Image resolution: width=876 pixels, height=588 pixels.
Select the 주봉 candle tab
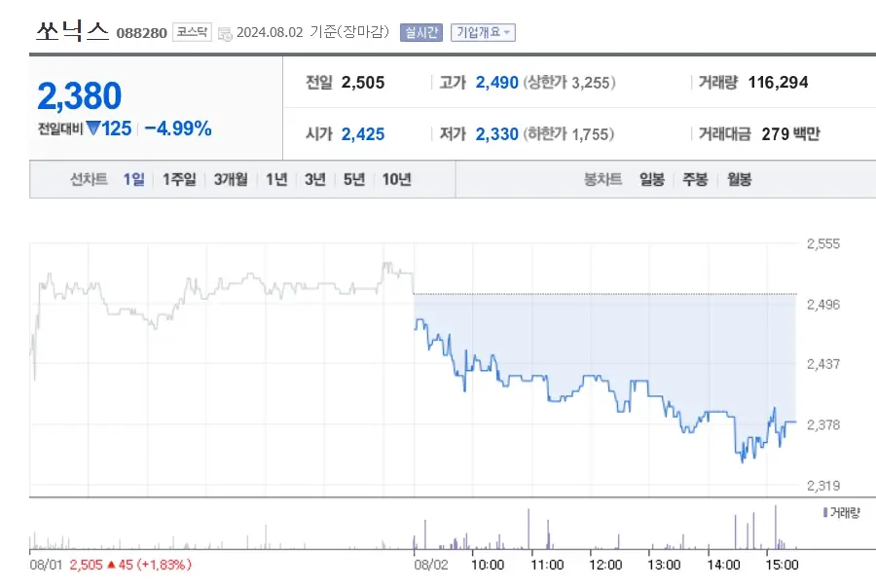694,179
